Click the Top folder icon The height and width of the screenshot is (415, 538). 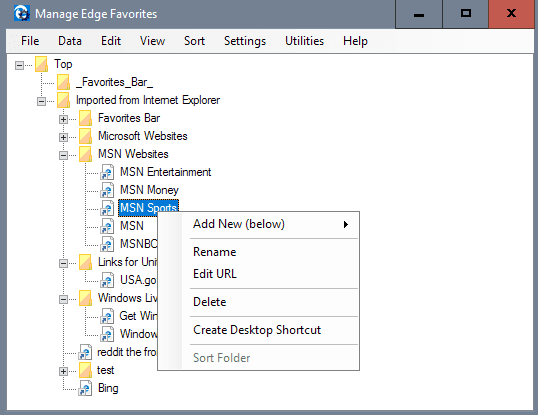(41, 64)
